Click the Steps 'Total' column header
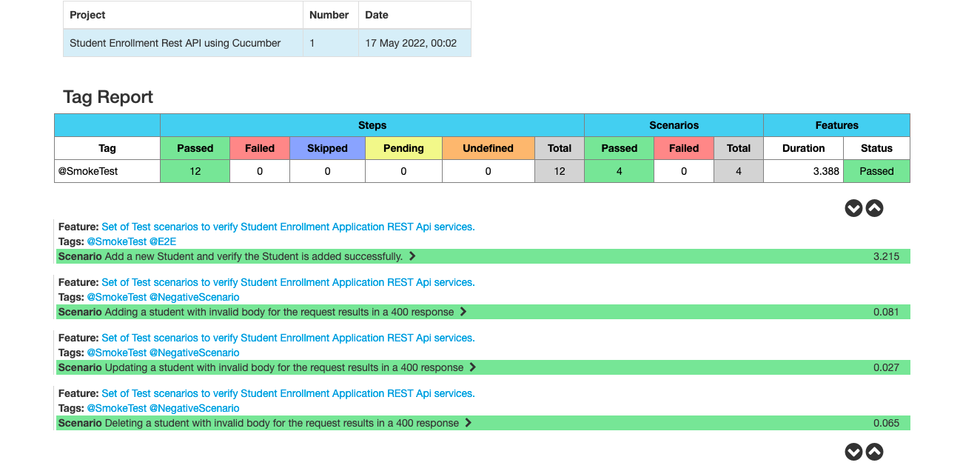 click(560, 148)
